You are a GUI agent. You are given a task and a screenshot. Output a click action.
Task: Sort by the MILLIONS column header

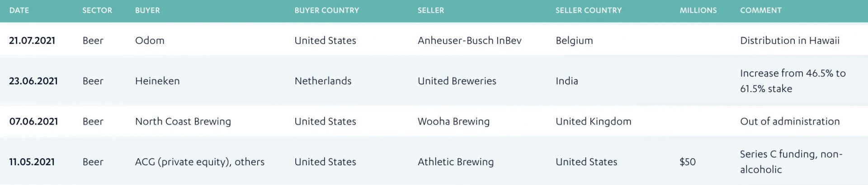[x=698, y=10]
